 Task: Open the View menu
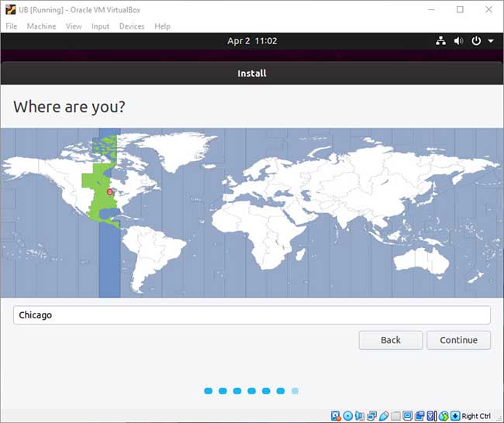point(74,26)
